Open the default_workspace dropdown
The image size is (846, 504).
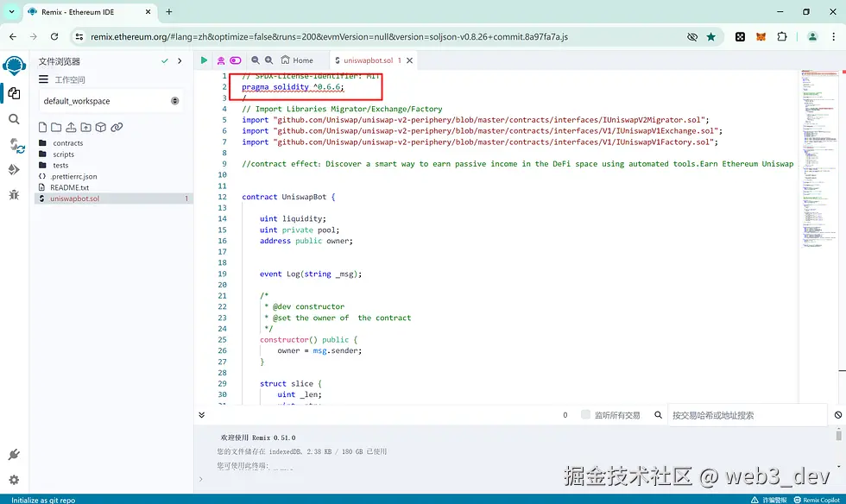coord(111,101)
